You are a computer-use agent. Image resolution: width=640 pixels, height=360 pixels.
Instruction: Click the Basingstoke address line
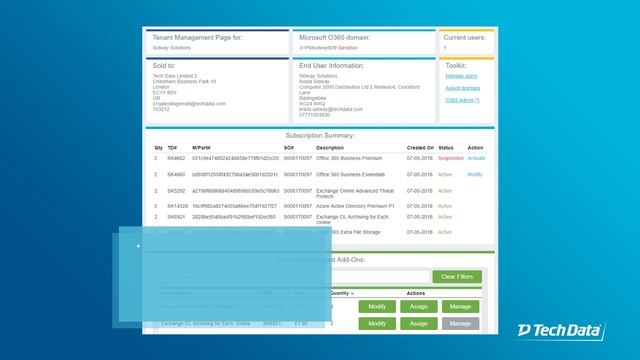pyautogui.click(x=313, y=98)
